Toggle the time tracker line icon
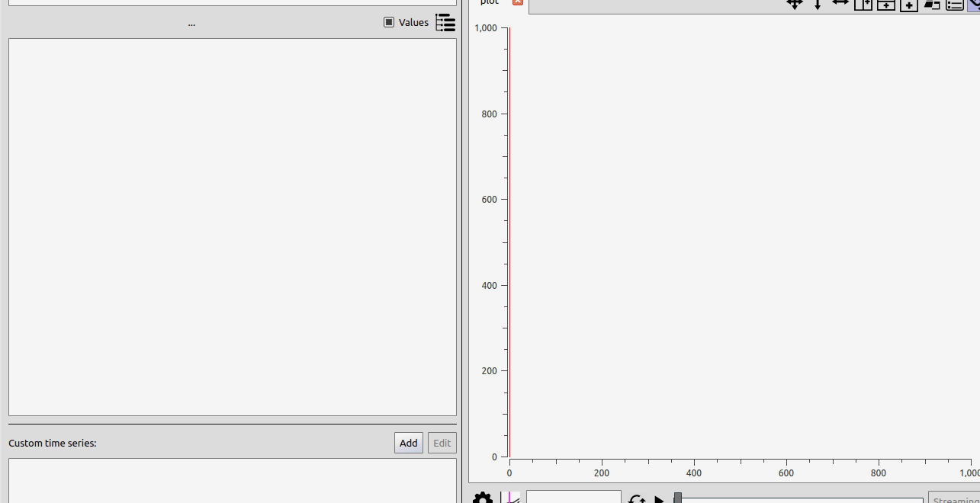980x503 pixels. click(511, 498)
